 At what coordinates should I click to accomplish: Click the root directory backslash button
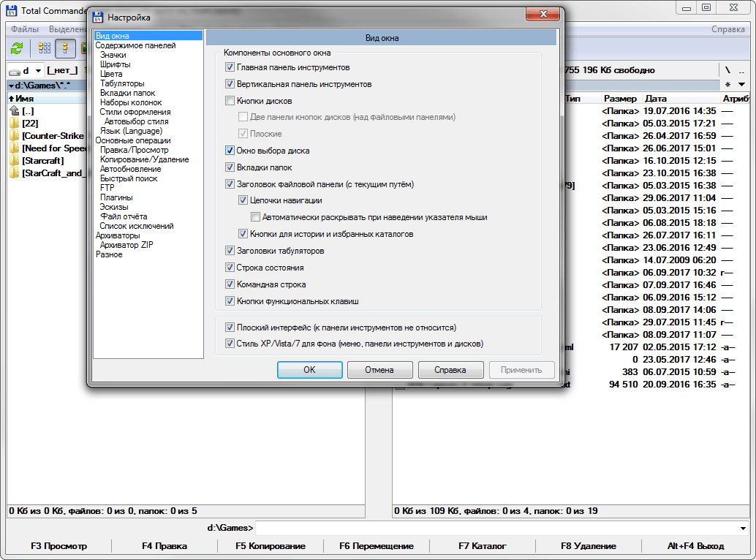727,70
